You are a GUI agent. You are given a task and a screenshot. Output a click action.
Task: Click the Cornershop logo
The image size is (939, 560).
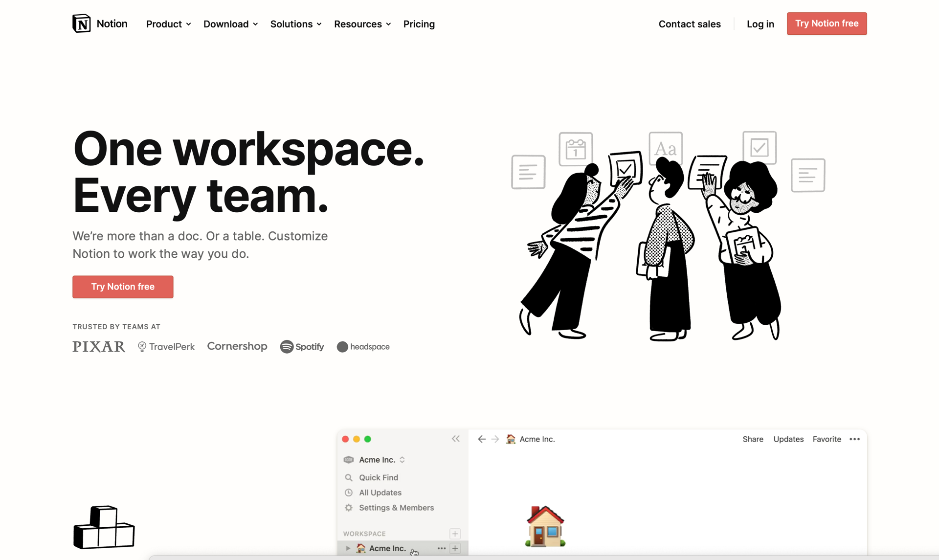[237, 346]
